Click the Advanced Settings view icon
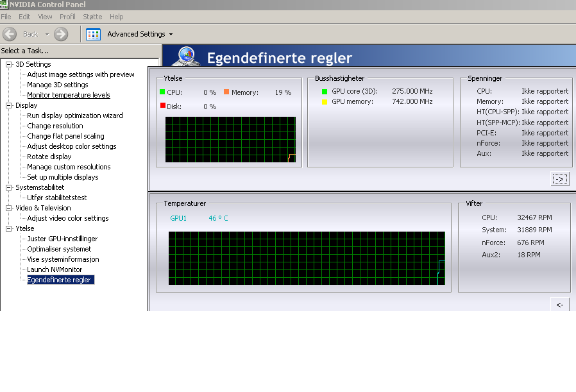 pos(93,34)
